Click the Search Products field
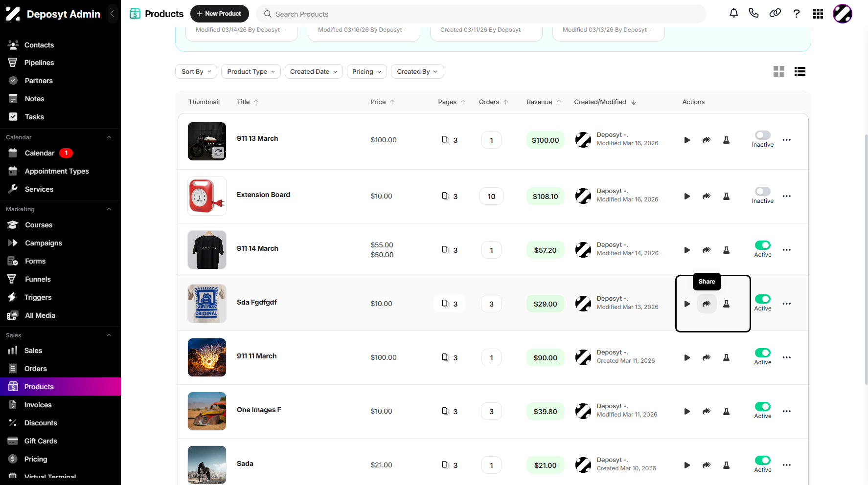Viewport: 868px width, 485px height. 481,14
